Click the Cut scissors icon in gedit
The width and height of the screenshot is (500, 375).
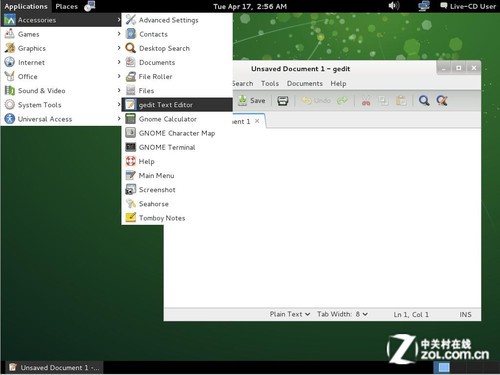366,101
